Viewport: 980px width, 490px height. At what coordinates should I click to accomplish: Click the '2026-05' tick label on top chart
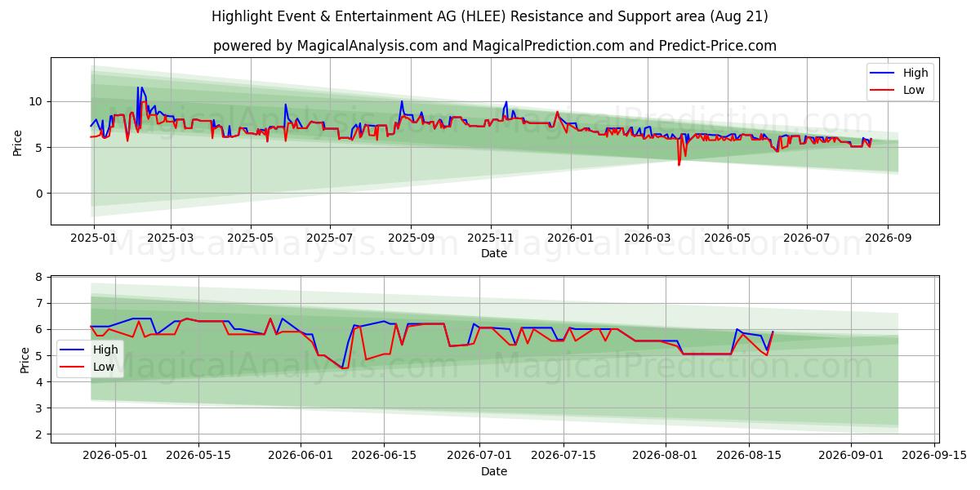[x=728, y=238]
